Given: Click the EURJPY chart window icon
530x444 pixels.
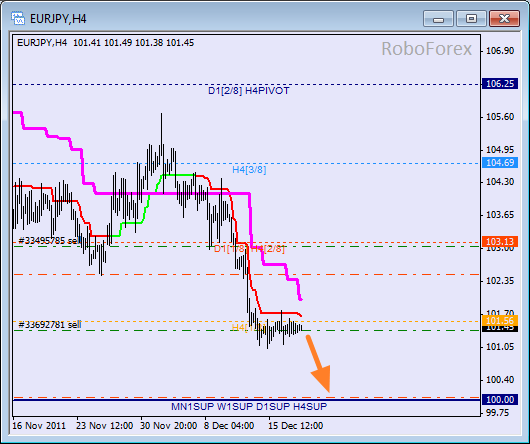Looking at the screenshot, I should 18,18.
